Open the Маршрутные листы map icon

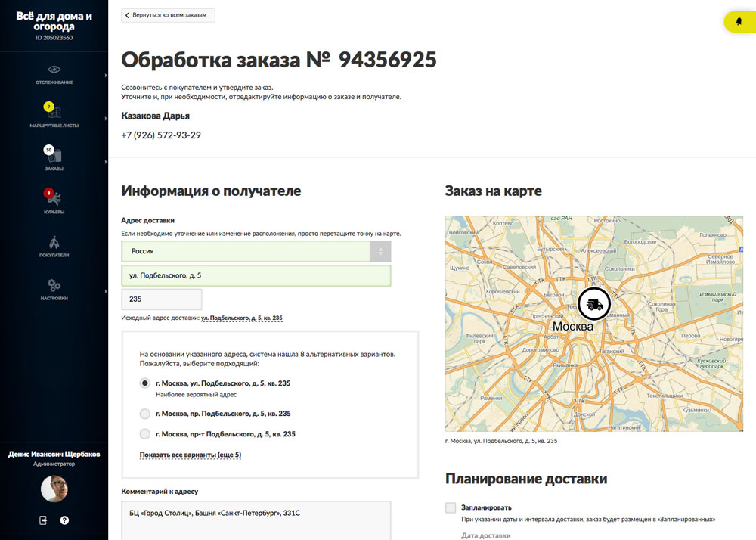click(x=54, y=113)
